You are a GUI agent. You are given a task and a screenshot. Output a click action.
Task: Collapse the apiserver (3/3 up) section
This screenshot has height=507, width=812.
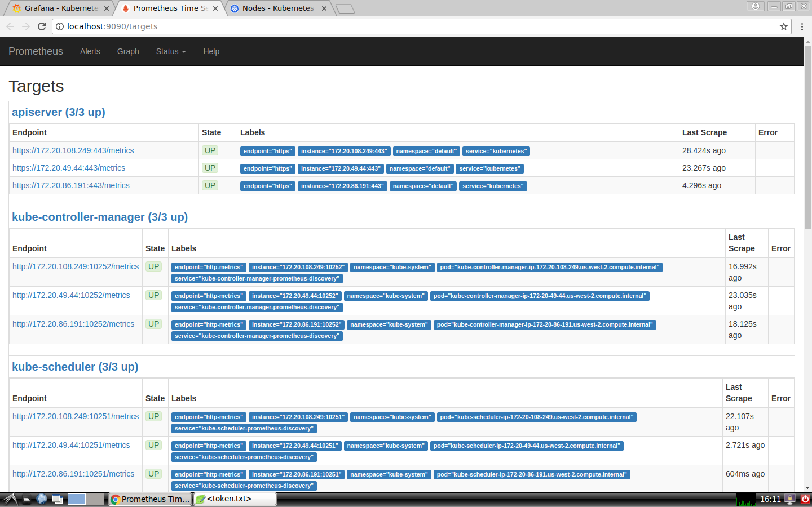(x=58, y=112)
